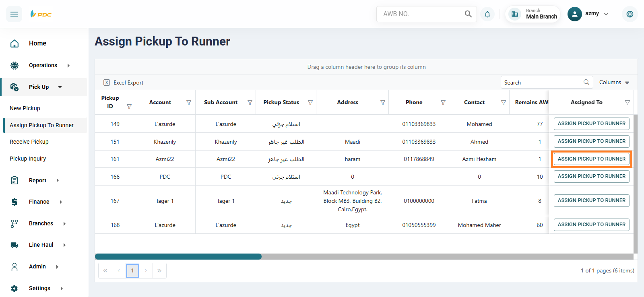
Task: Click the grid search magnifier icon
Action: coord(586,82)
